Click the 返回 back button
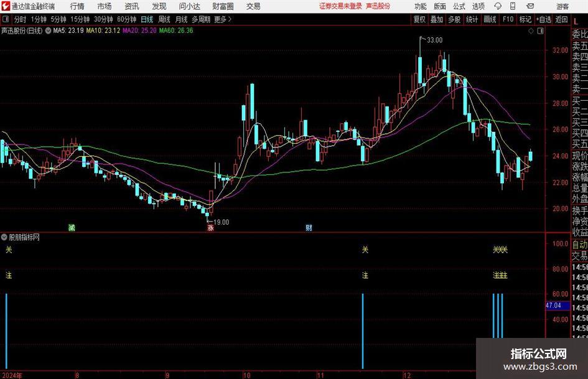Screen dimensions: 588x379 pyautogui.click(x=561, y=19)
